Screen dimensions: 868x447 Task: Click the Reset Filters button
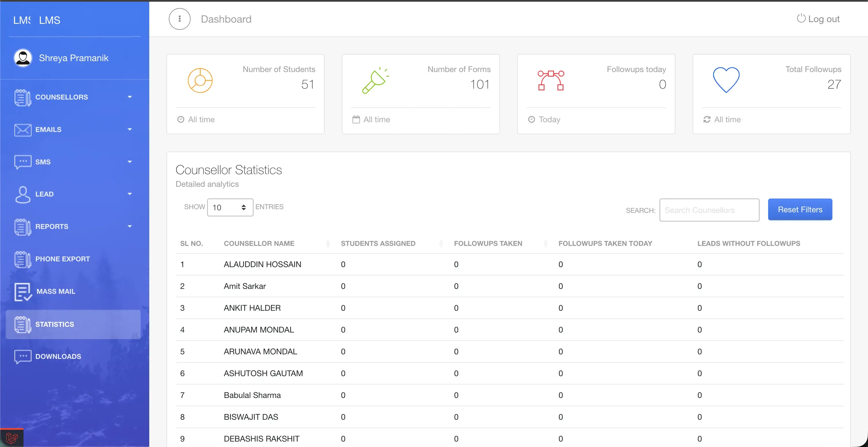800,209
